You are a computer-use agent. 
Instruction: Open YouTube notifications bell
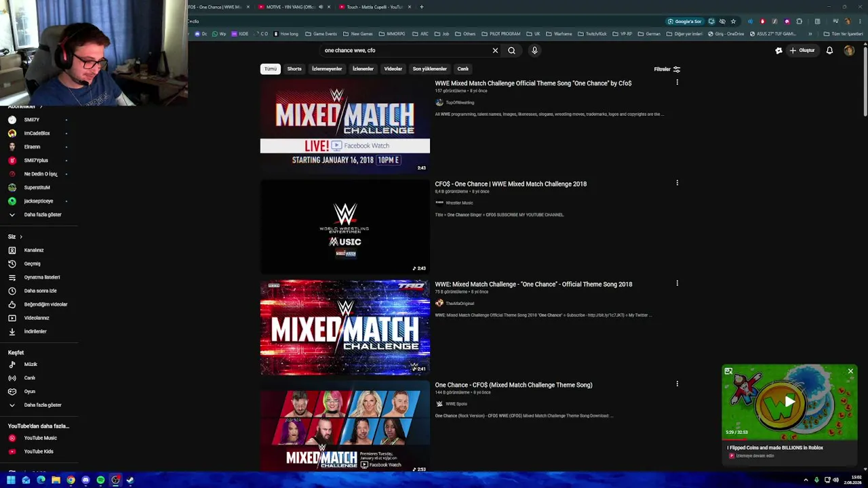pyautogui.click(x=829, y=50)
